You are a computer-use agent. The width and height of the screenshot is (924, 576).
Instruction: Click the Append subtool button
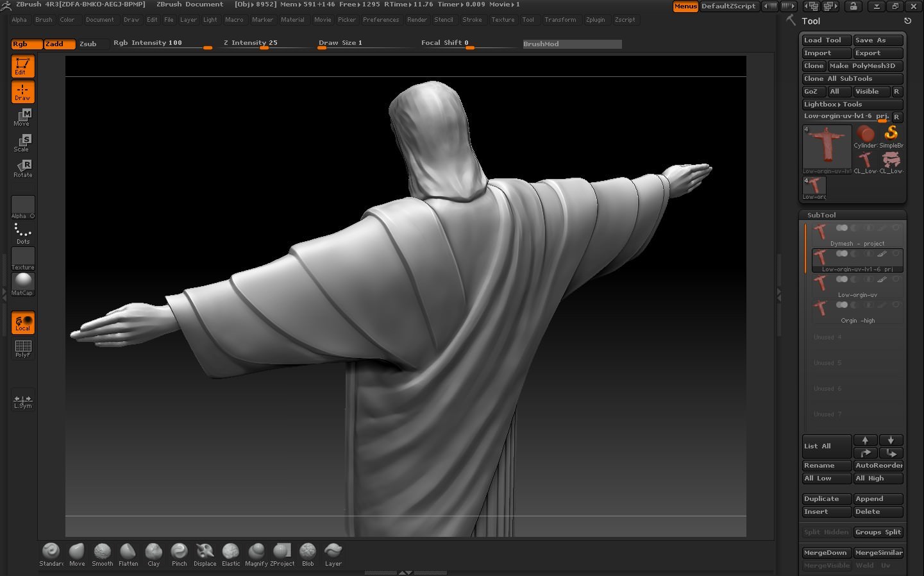coord(878,498)
